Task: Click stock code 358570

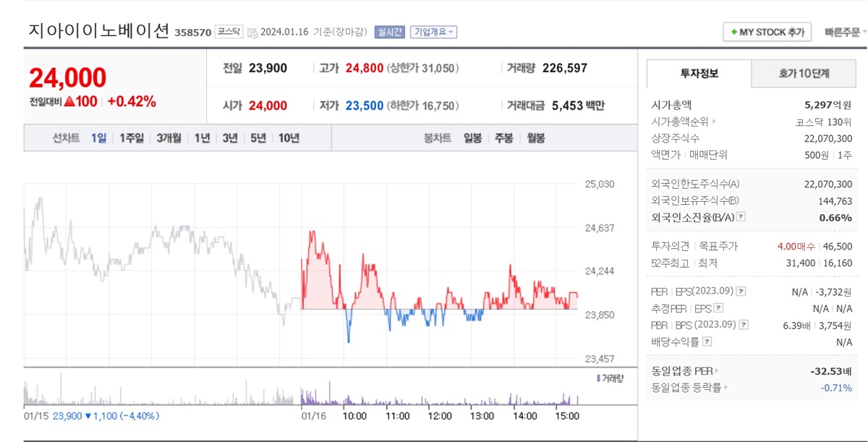Action: 192,33
